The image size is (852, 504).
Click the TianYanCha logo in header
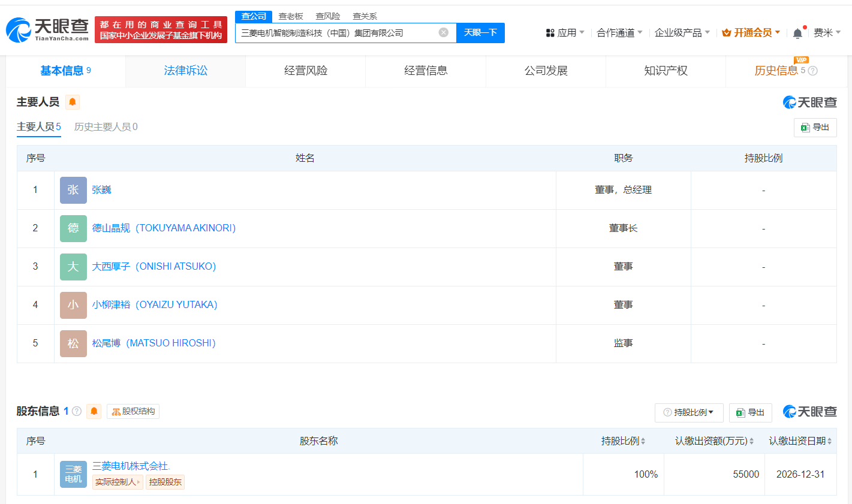(47, 30)
